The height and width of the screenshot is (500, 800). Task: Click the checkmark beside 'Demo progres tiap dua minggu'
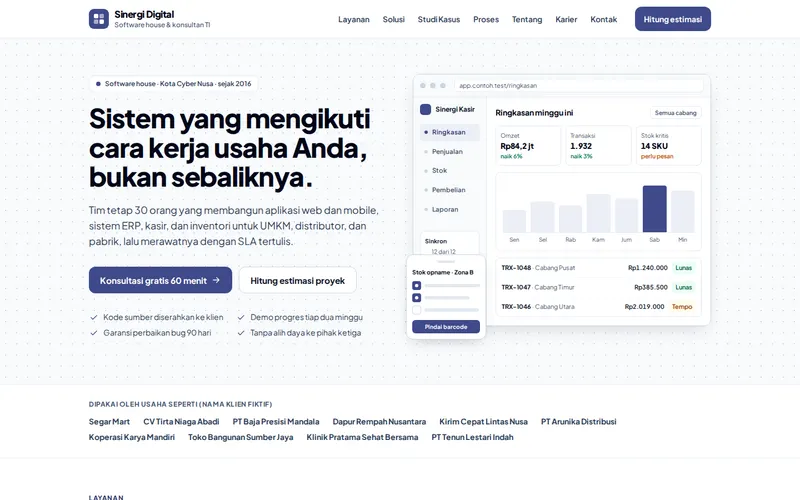(x=241, y=317)
